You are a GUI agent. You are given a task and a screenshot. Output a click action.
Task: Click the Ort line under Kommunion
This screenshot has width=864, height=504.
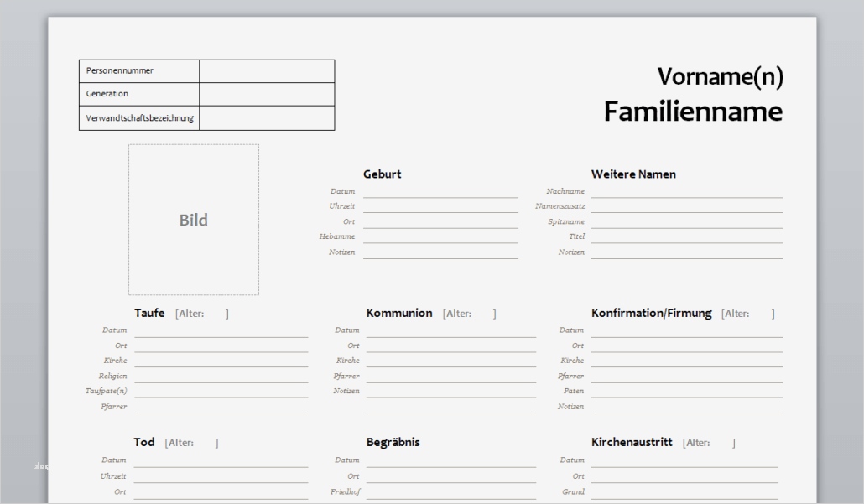coord(450,346)
